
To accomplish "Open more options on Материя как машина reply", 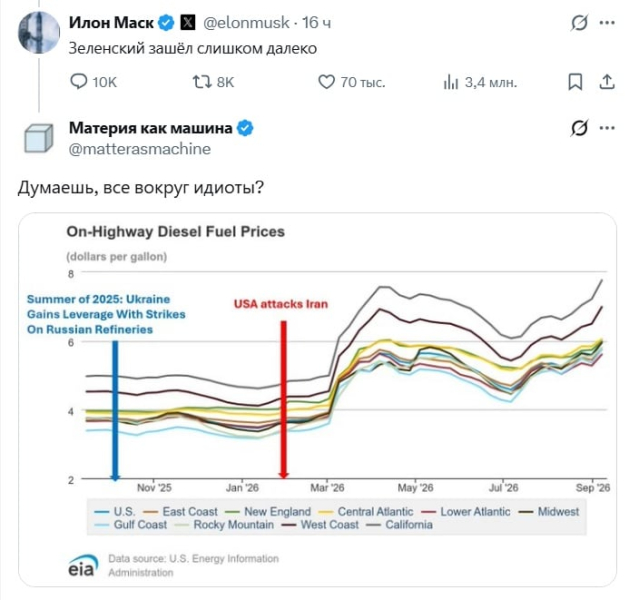I will (607, 128).
